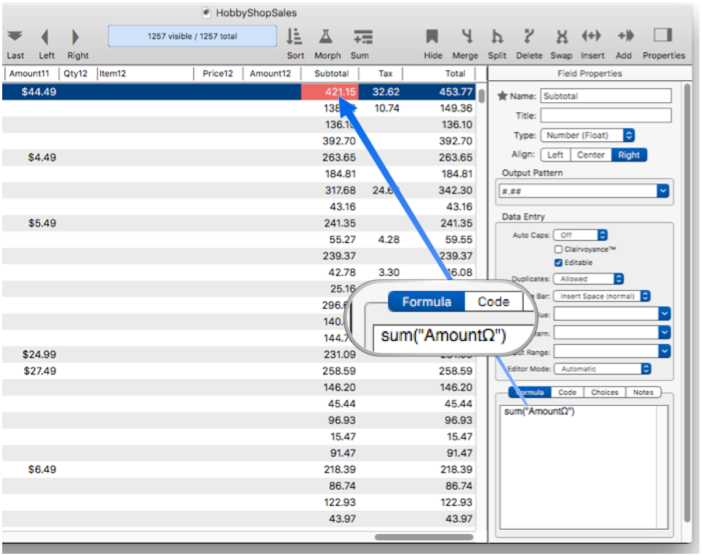This screenshot has height=556, width=702.
Task: Expand the Output Pattern combo box
Action: pyautogui.click(x=662, y=190)
